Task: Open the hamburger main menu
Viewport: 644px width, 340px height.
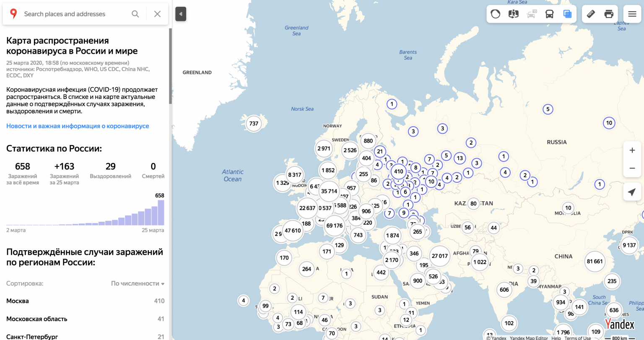Action: (632, 14)
